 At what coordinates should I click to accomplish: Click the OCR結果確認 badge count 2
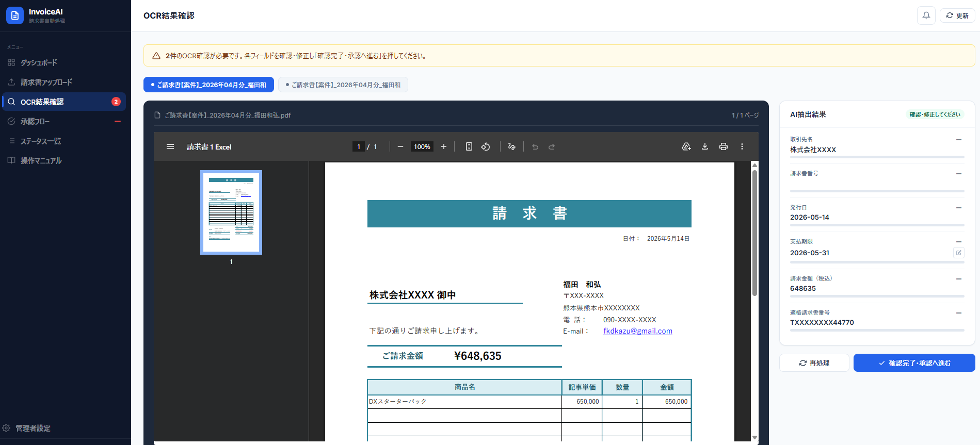pos(116,102)
